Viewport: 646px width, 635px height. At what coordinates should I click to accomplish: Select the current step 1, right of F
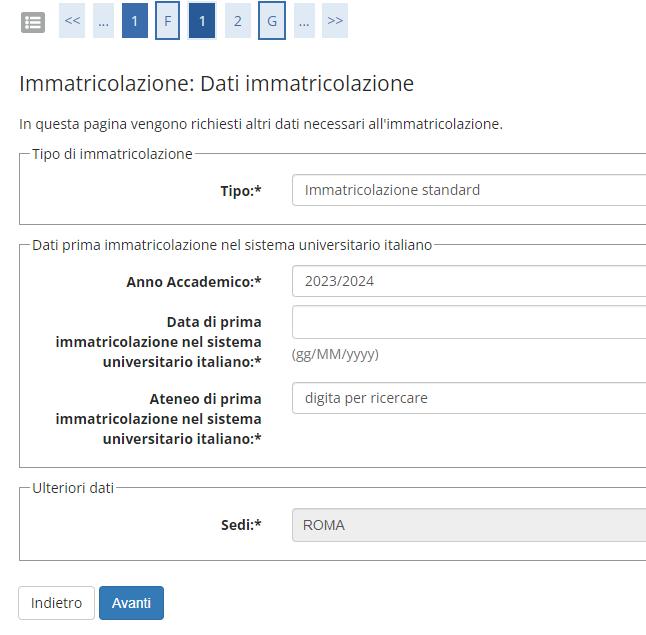[202, 21]
